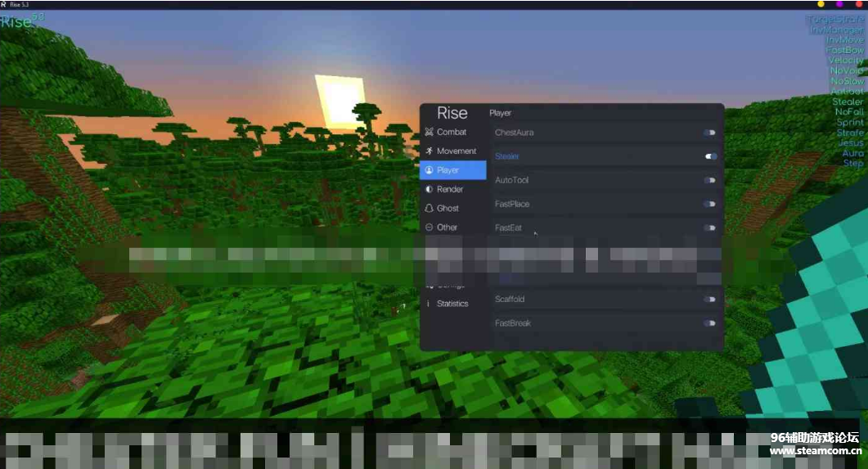Click the highlighted Stealer module name
This screenshot has height=469, width=868.
507,156
